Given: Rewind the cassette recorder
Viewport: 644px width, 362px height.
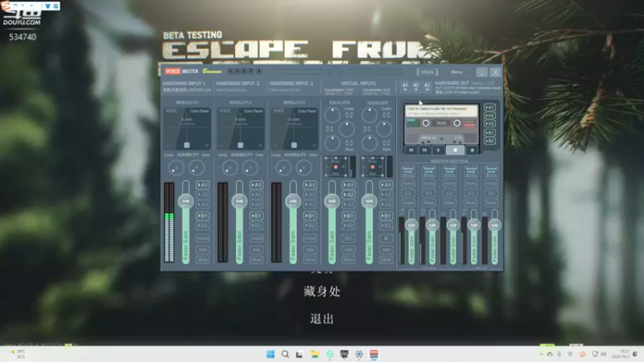Looking at the screenshot, I should tap(411, 150).
